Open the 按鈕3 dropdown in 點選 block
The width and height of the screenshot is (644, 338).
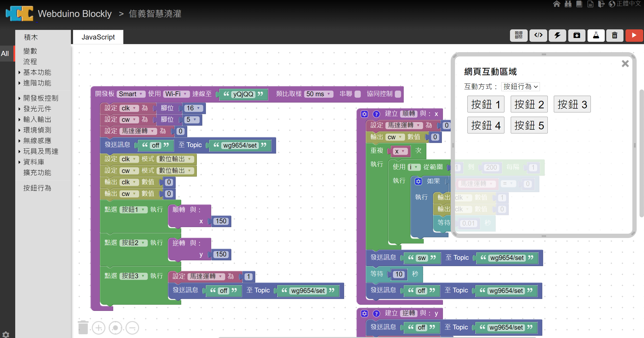[133, 276]
